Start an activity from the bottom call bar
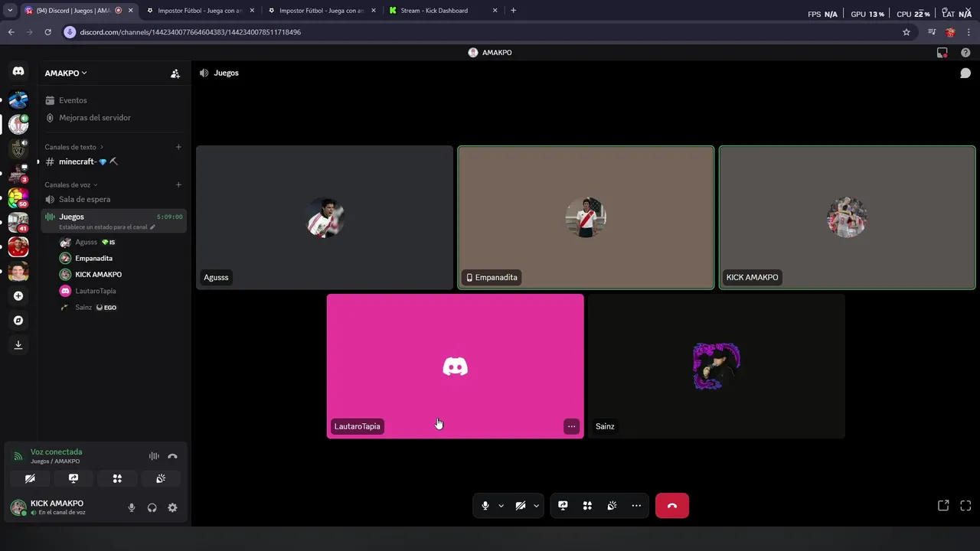The height and width of the screenshot is (551, 980). 587,506
